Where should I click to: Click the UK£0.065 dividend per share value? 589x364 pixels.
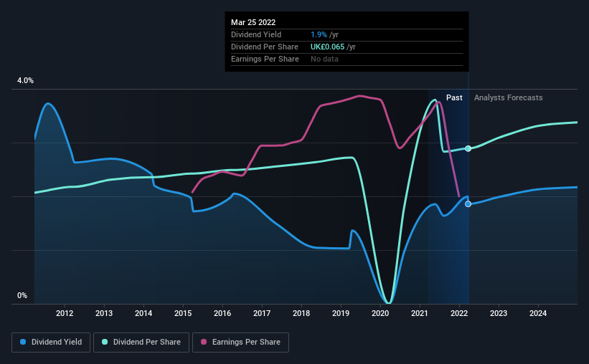pos(327,47)
